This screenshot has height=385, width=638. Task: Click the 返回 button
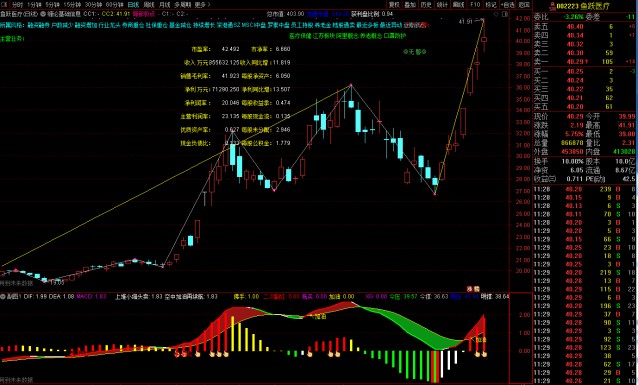coord(524,4)
